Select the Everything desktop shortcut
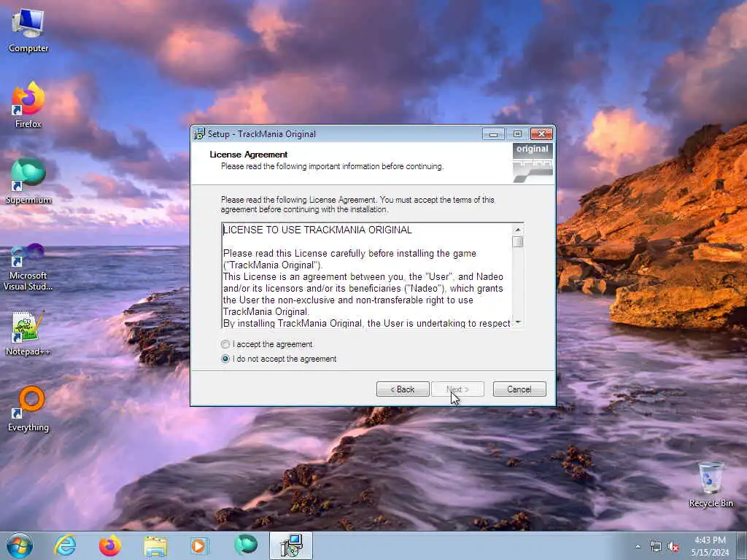This screenshot has height=560, width=747. pos(28,409)
